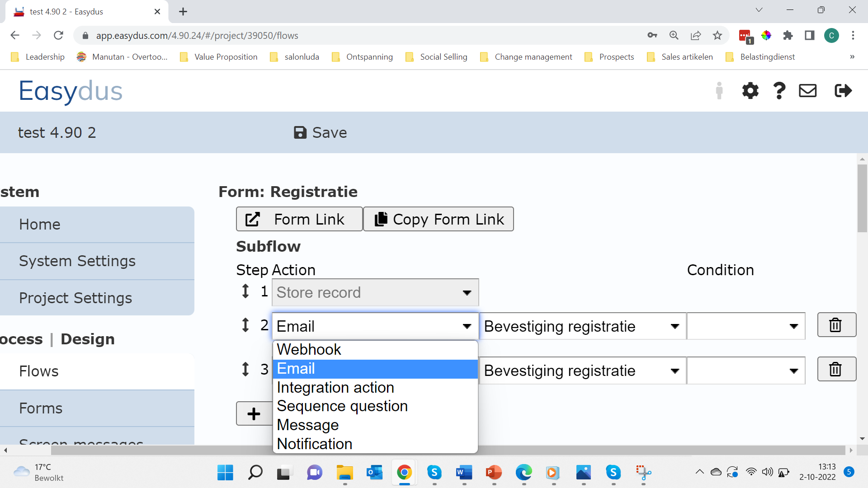
Task: Collapse the step 2 Email action dropdown
Action: [375, 326]
